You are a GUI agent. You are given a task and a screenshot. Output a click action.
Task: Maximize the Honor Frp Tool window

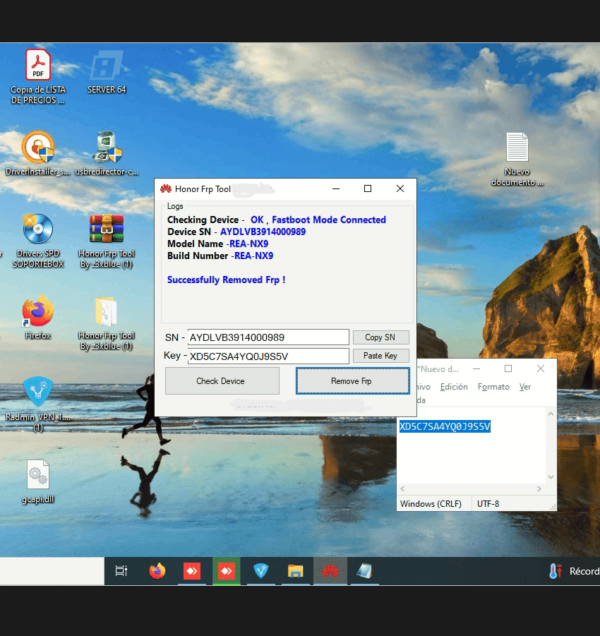pyautogui.click(x=368, y=189)
